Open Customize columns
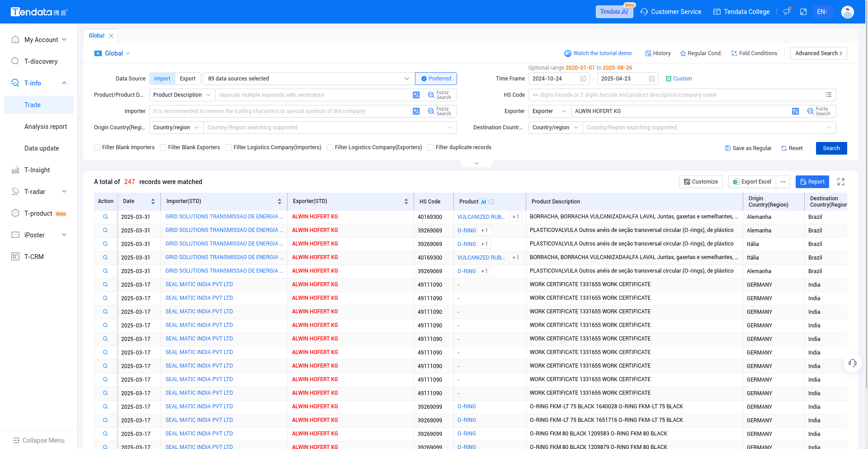 [701, 182]
